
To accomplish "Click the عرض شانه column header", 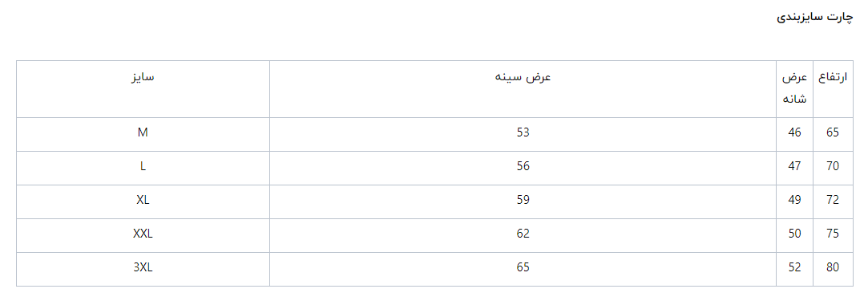I will pyautogui.click(x=794, y=88).
